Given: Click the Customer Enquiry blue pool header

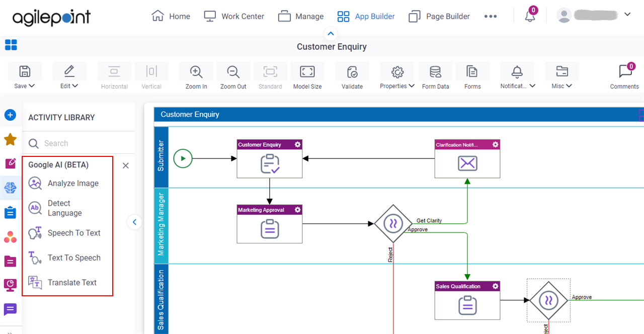Looking at the screenshot, I should (399, 114).
